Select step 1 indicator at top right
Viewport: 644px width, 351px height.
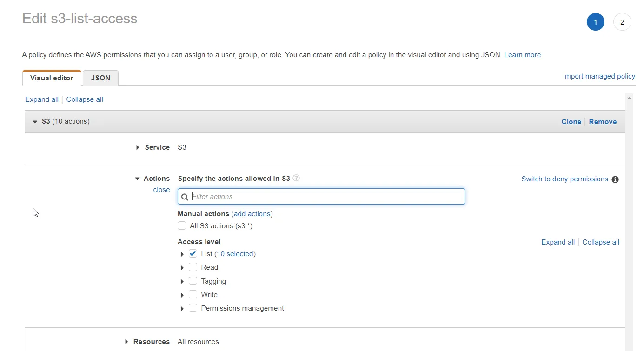[596, 22]
